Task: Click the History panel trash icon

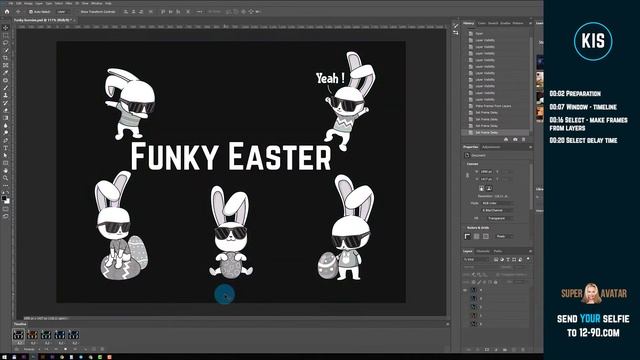Action: click(524, 140)
